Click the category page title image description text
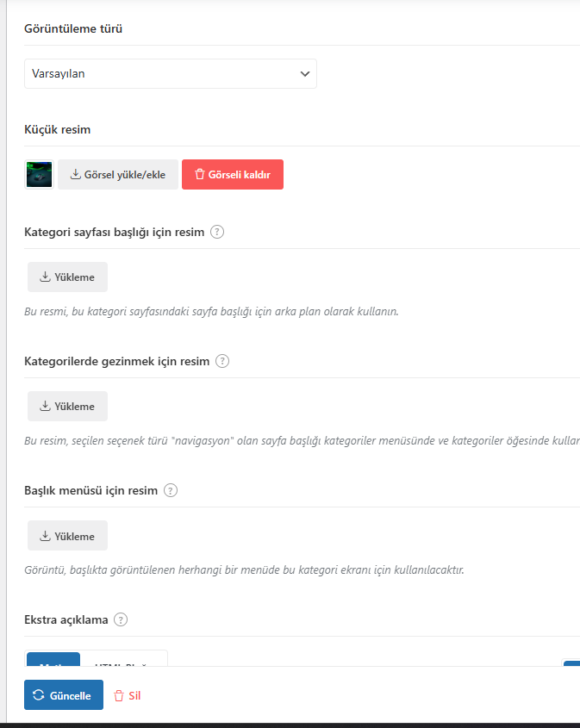 (x=211, y=311)
